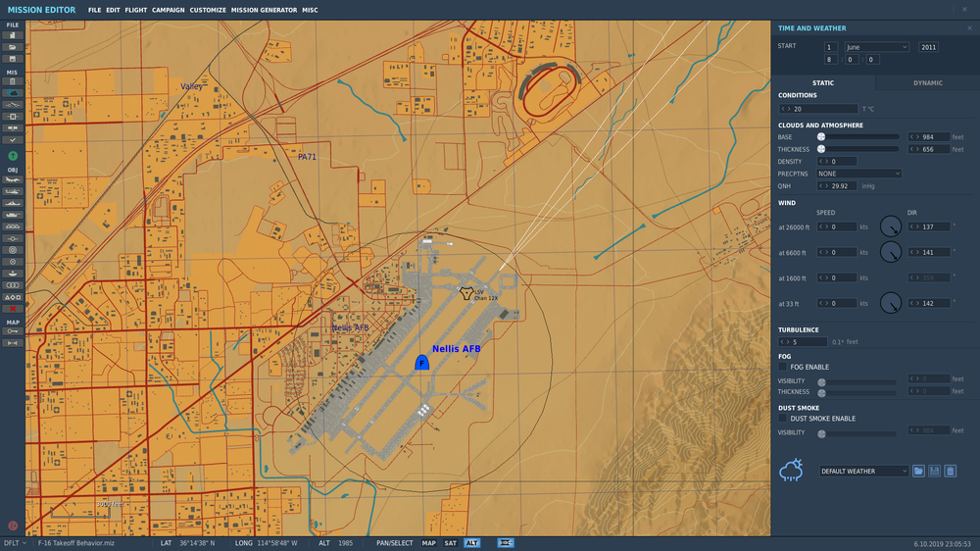Viewport: 980px width, 551px height.
Task: Adjust the cloud DENSITY stepper
Action: pos(837,162)
